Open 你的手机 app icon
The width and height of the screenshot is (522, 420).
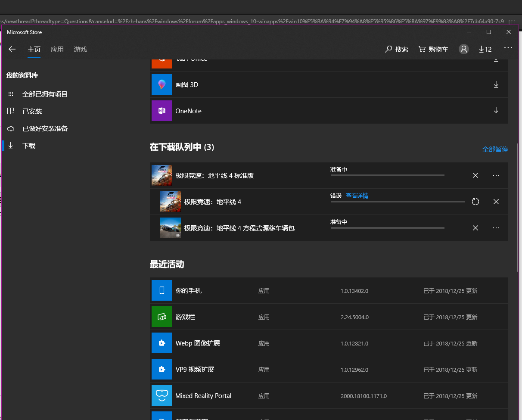point(162,290)
